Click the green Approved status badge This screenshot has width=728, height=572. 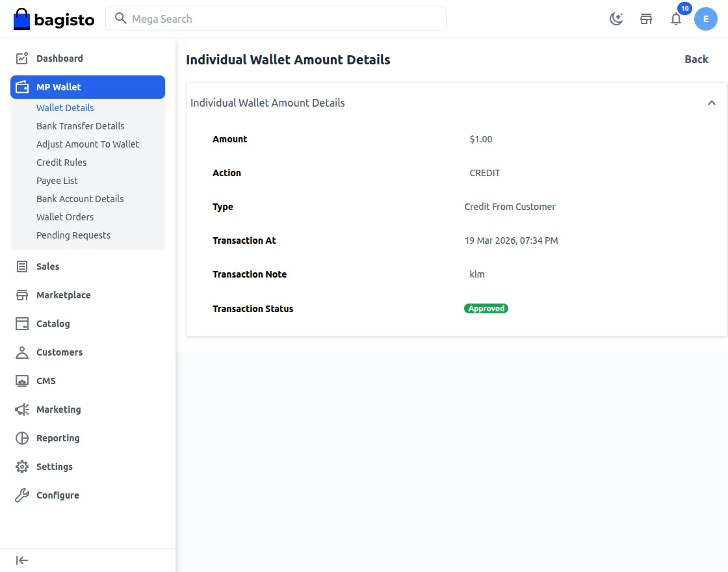pyautogui.click(x=486, y=308)
